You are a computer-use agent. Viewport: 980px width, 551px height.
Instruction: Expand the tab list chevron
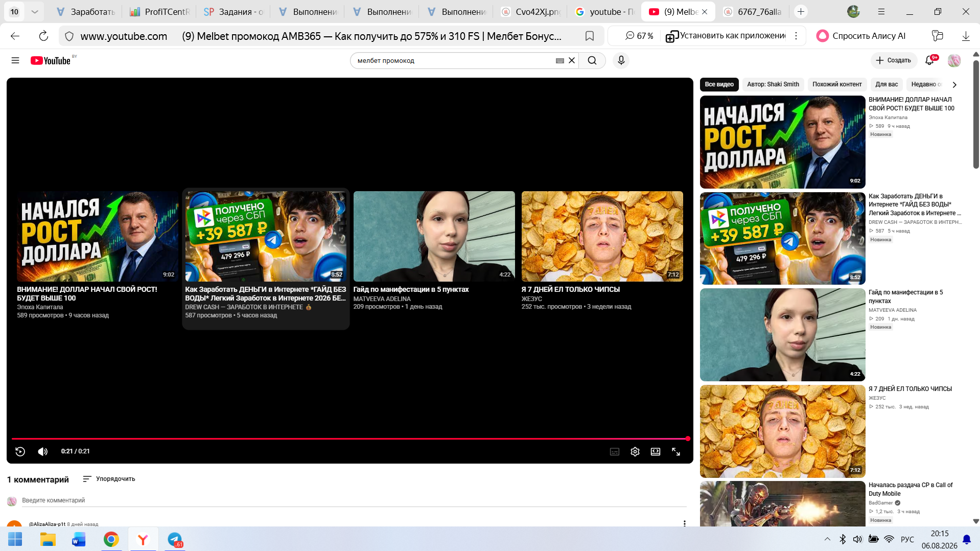tap(34, 12)
